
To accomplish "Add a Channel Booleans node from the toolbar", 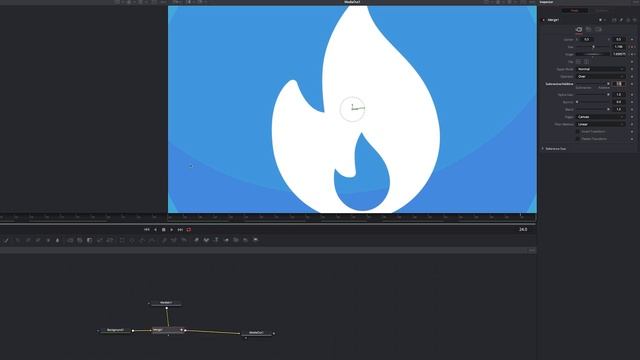I will coord(80,240).
